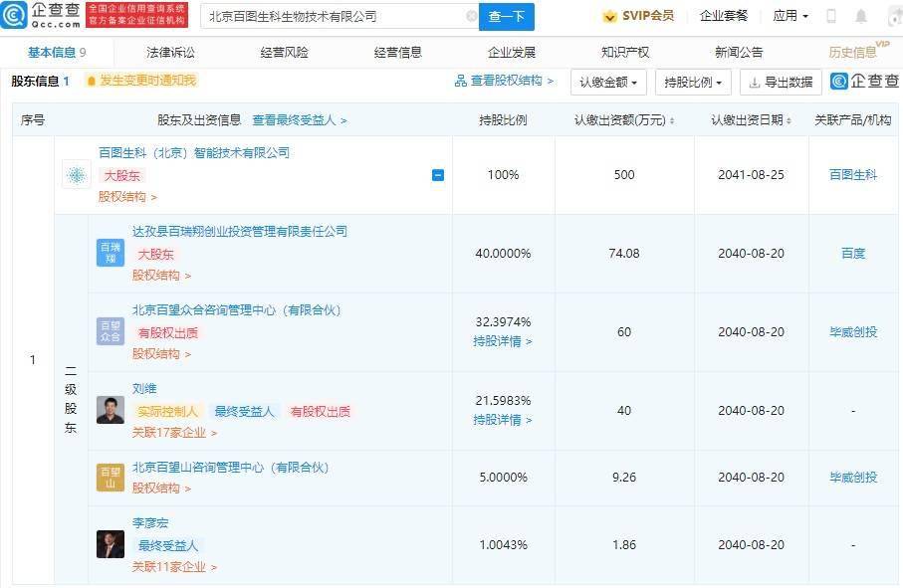This screenshot has width=903, height=588.
Task: Open notifications bell icon
Action: point(861,16)
